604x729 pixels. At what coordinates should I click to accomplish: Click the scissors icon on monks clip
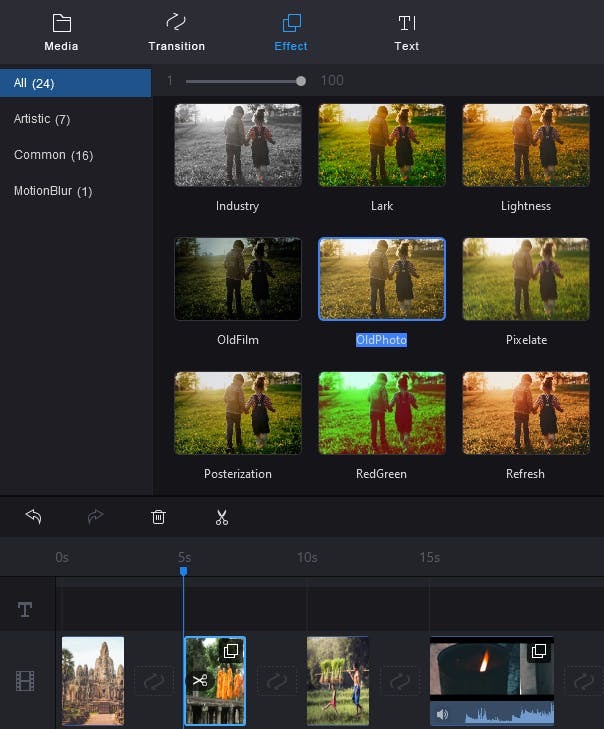click(200, 681)
